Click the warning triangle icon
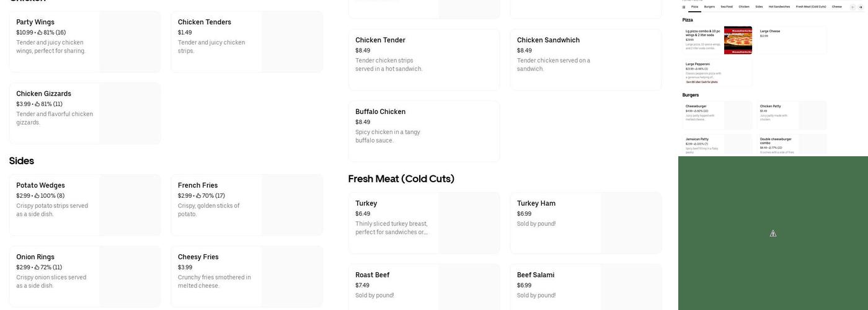 [x=773, y=234]
